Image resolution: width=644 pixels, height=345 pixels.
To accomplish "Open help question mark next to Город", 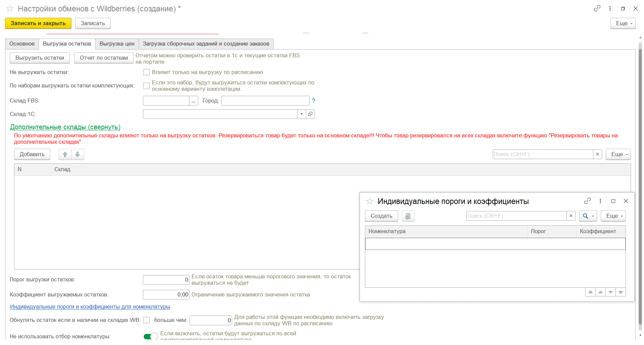I will (x=314, y=100).
